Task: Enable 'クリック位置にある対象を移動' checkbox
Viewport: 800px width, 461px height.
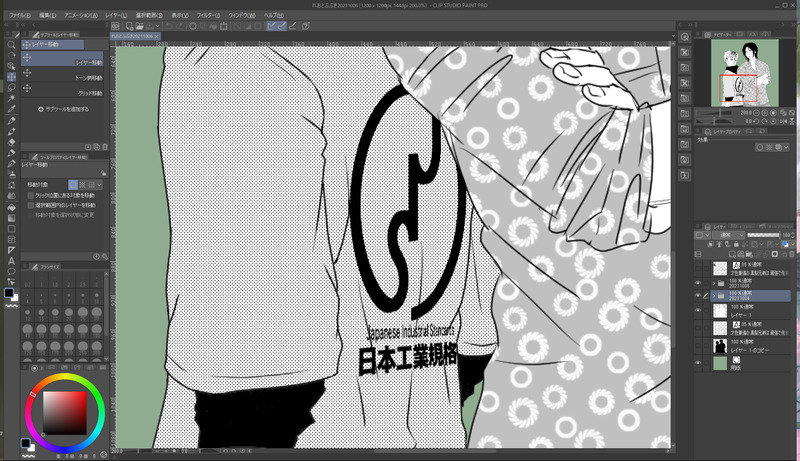Action: [31, 195]
